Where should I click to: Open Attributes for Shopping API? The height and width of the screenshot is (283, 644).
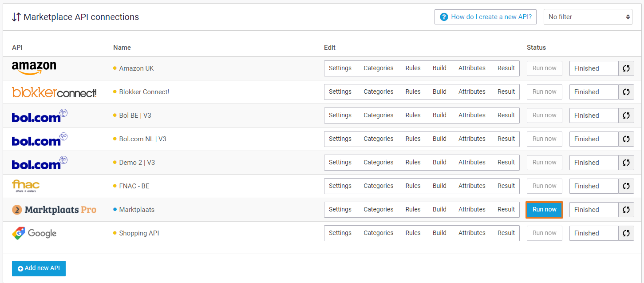[x=472, y=233]
